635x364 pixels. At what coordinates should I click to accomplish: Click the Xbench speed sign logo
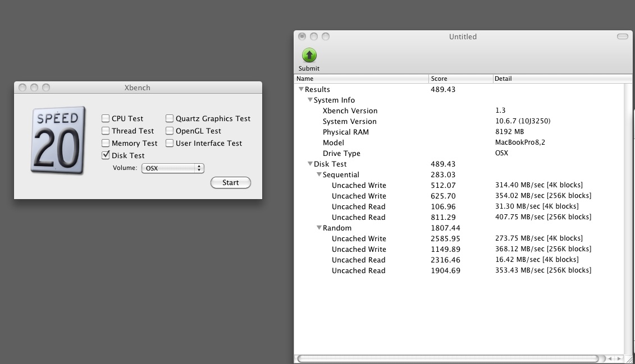58,140
